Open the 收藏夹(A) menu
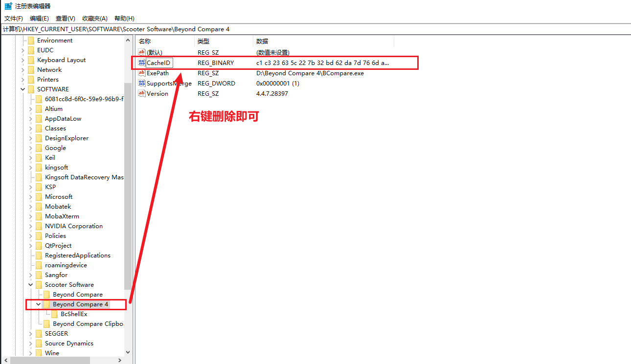 (95, 18)
